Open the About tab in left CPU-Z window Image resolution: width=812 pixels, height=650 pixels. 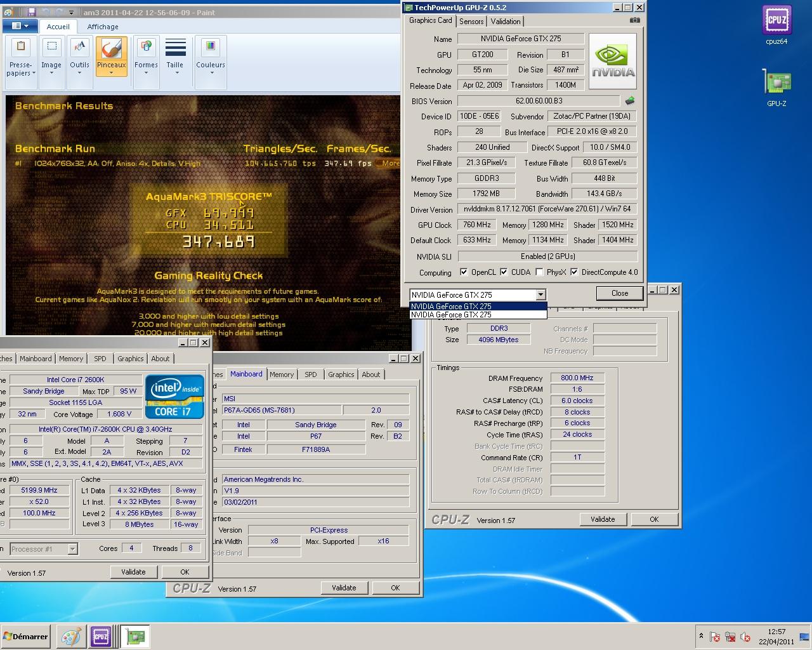160,359
